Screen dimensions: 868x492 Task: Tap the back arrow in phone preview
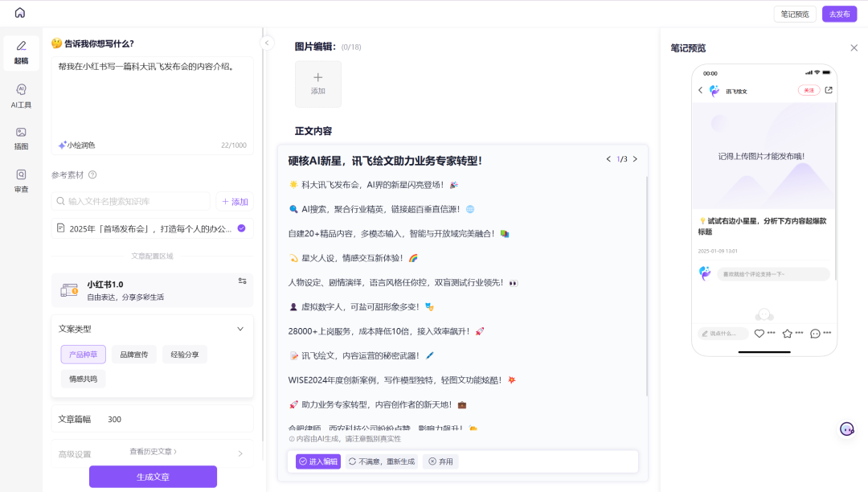(700, 90)
